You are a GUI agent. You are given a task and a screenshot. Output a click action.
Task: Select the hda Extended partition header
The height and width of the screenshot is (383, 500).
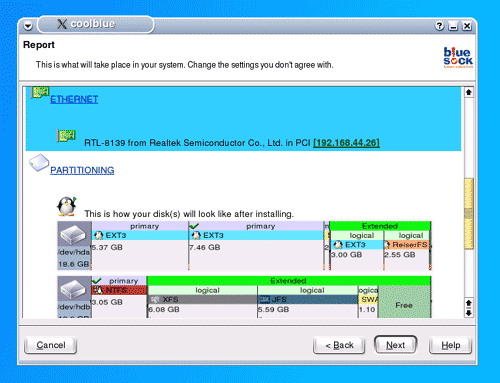coord(380,226)
